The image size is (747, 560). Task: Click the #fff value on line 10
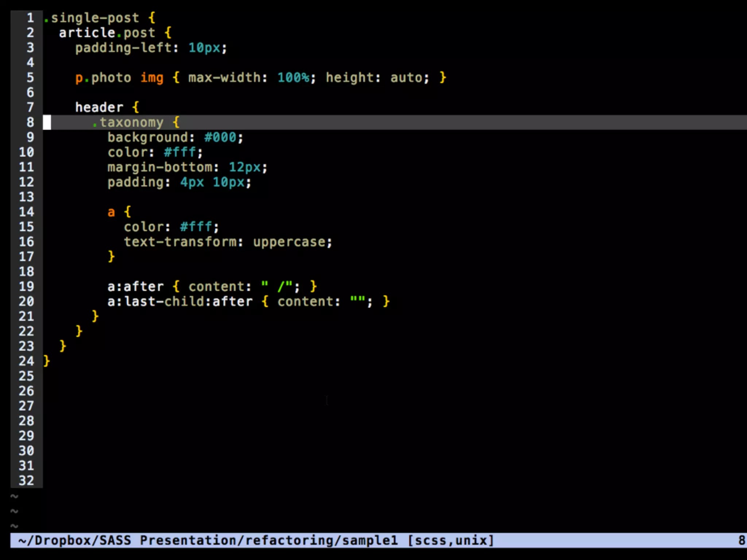pos(180,152)
